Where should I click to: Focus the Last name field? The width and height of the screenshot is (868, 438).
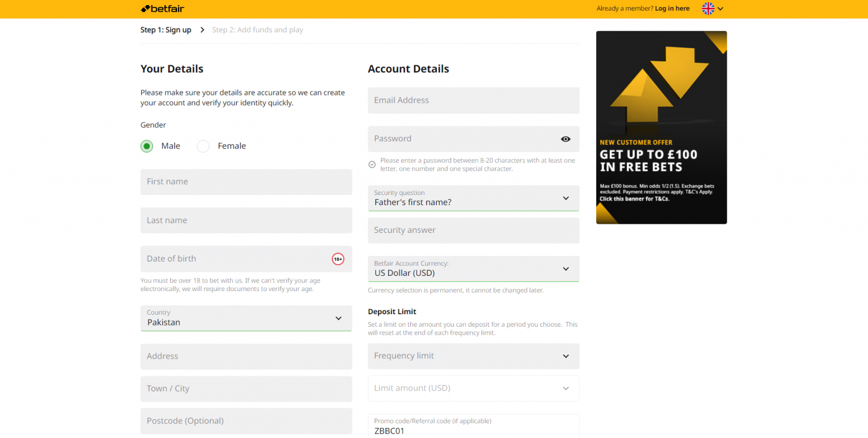click(246, 220)
